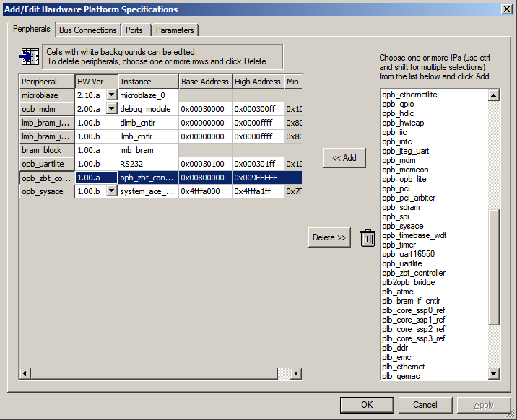Image resolution: width=517 pixels, height=420 pixels.
Task: Click the Base Address column header
Action: point(205,82)
